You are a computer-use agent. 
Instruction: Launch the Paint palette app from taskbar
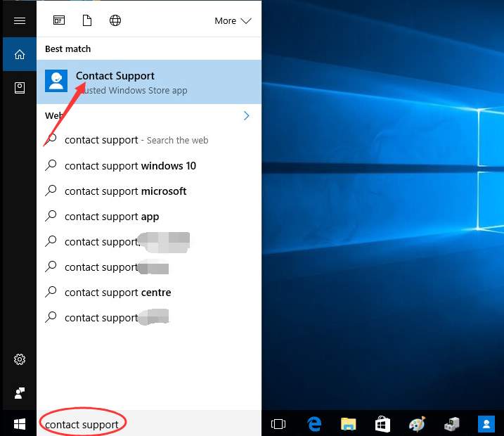point(418,424)
